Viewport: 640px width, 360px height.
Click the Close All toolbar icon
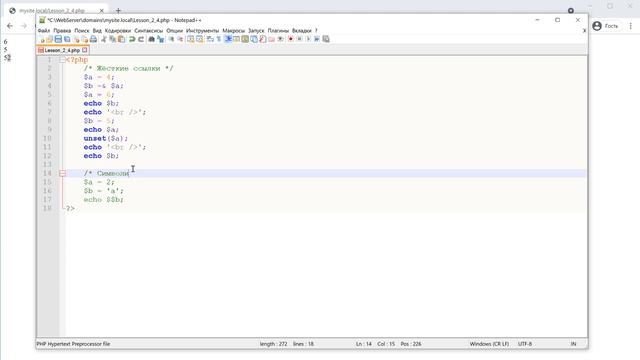tap(85, 39)
